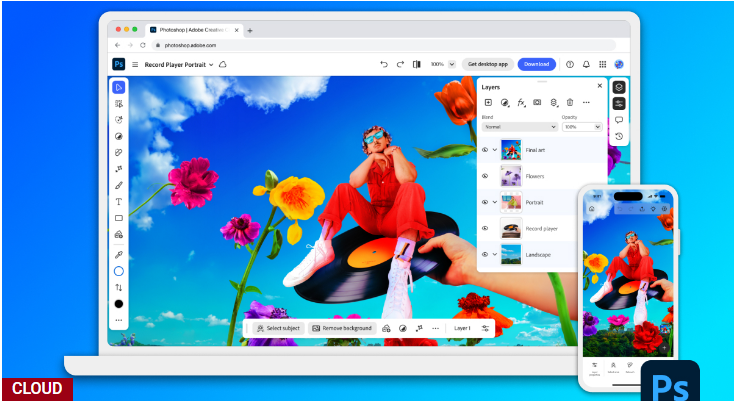Open the History panel clock icon
Image resolution: width=736 pixels, height=402 pixels.
point(619,136)
